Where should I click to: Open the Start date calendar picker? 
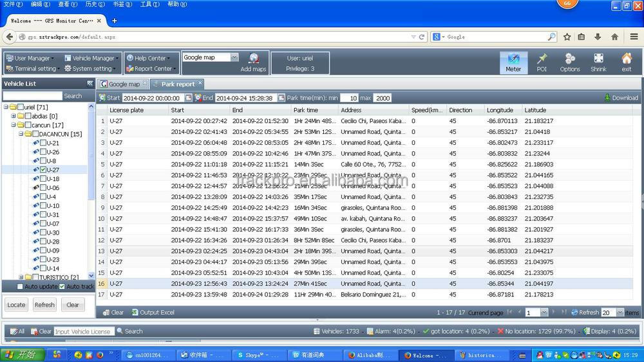(x=189, y=98)
